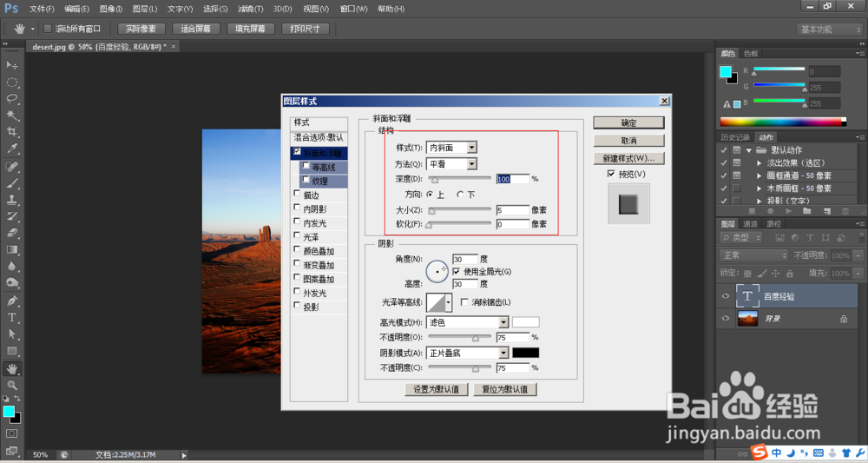Open the layer blend mode 正常 dropdown

(754, 255)
